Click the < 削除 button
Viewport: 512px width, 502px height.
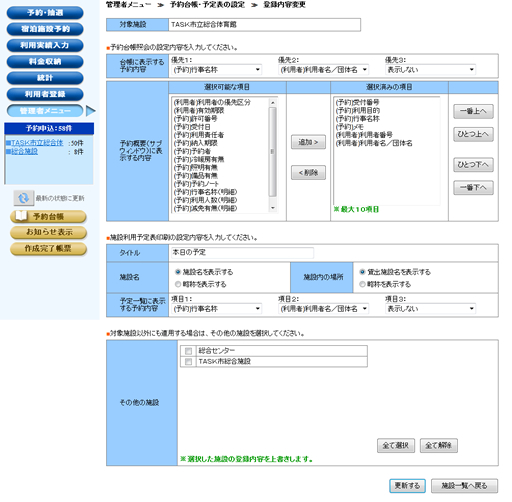tap(308, 173)
